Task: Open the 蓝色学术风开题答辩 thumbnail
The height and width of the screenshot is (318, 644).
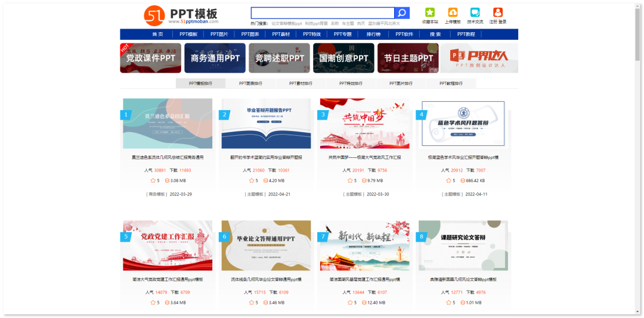Action: pyautogui.click(x=463, y=123)
